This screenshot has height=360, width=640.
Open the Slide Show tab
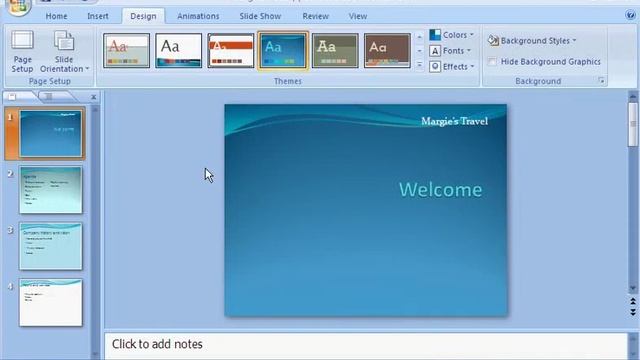260,16
